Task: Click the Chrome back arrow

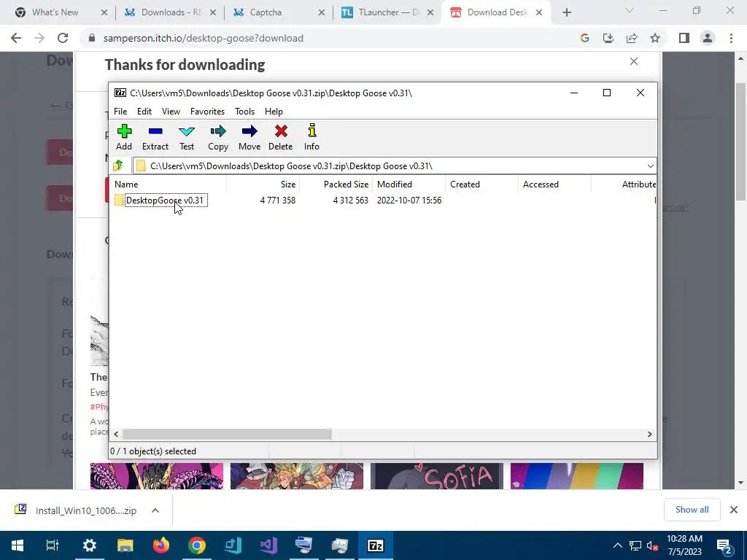Action: [x=16, y=38]
